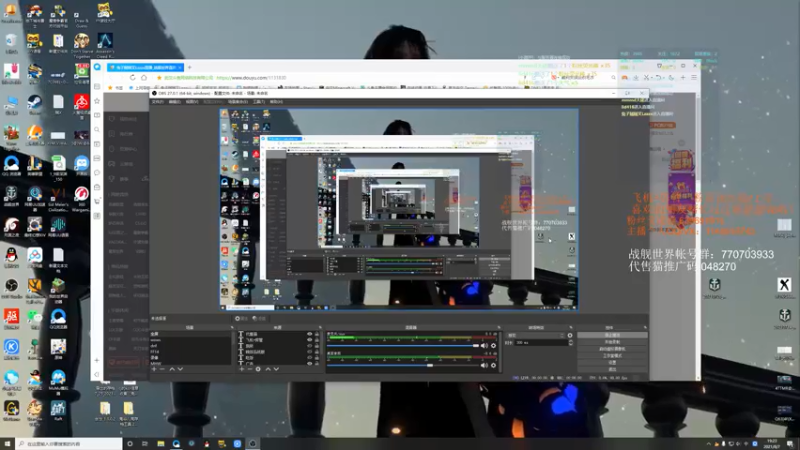This screenshot has width=800, height=450.
Task: Click the 退出 button in OBS controls
Action: tap(612, 369)
